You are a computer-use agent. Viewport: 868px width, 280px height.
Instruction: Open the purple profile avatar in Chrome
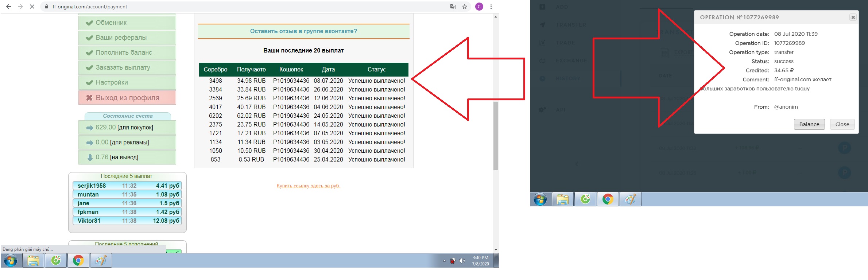(479, 7)
